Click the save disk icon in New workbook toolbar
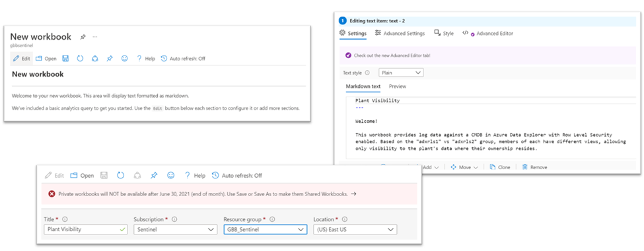 tap(65, 59)
